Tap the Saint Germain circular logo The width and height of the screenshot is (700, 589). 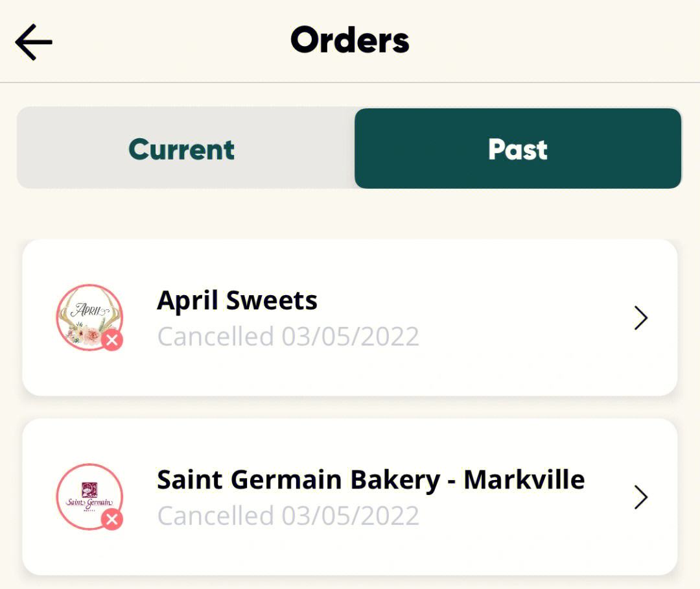[x=89, y=497]
